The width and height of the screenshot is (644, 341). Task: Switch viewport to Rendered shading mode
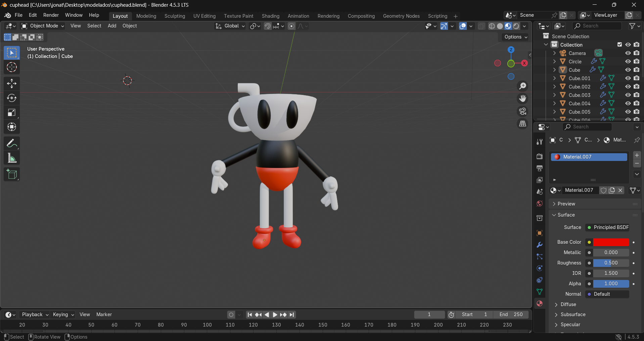[516, 26]
